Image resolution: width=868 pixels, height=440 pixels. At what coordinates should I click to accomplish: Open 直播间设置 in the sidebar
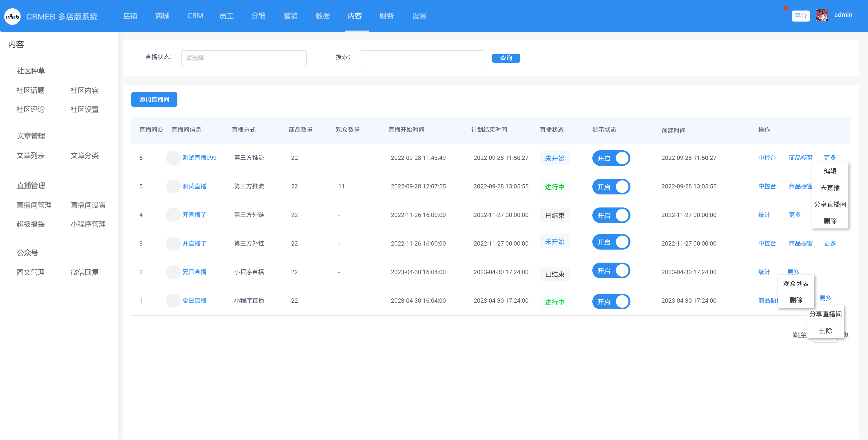tap(88, 205)
